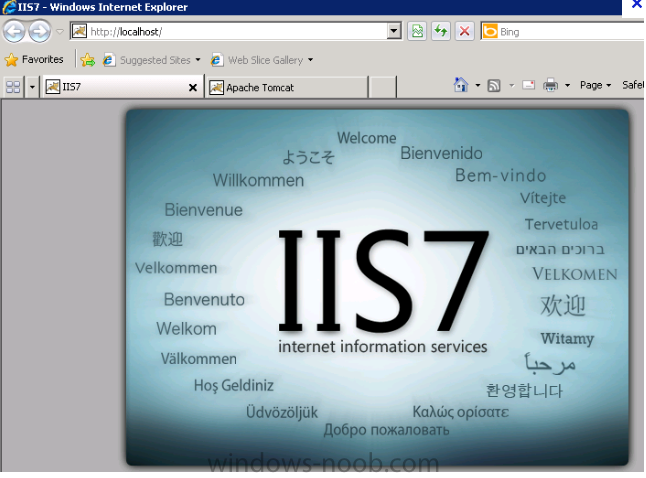
Task: Expand the Home button dropdown arrow
Action: (477, 85)
